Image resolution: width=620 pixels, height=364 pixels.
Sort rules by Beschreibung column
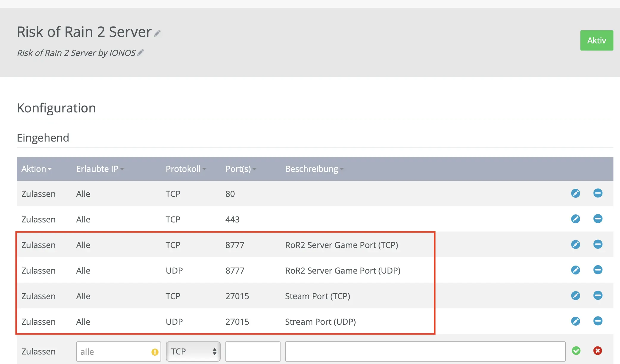[x=314, y=169]
